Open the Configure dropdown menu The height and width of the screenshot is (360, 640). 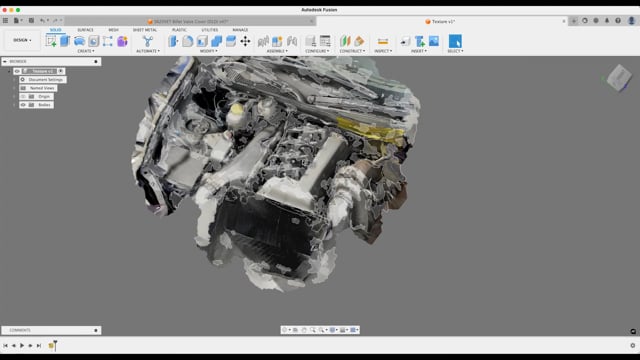[317, 51]
